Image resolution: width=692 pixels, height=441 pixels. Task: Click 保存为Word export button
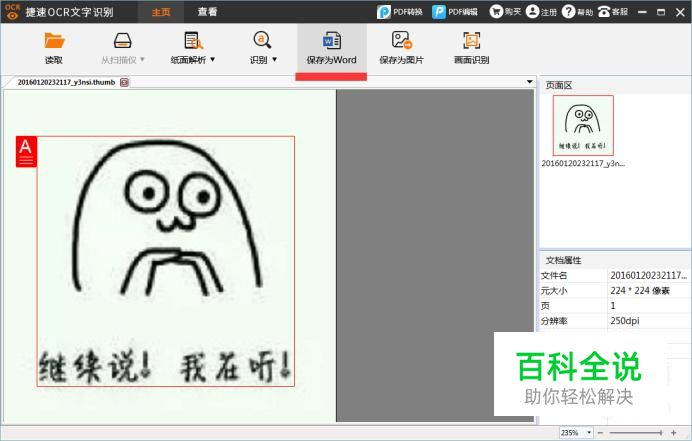tap(331, 49)
